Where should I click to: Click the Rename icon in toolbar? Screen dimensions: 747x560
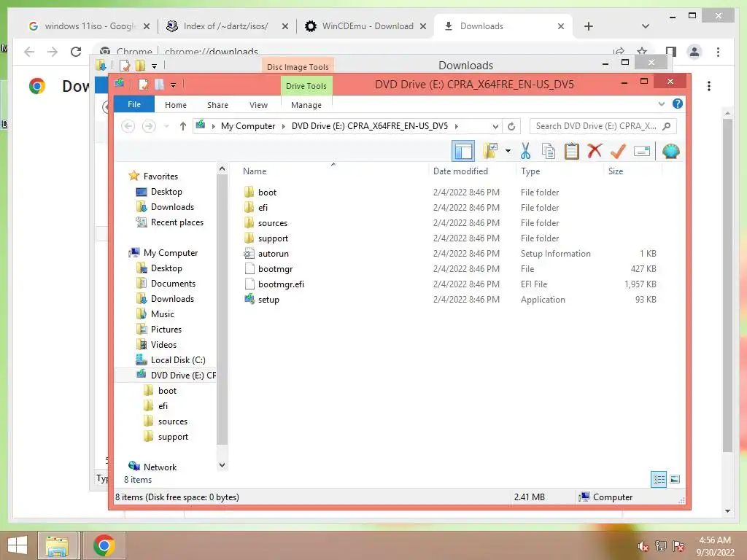(x=642, y=152)
